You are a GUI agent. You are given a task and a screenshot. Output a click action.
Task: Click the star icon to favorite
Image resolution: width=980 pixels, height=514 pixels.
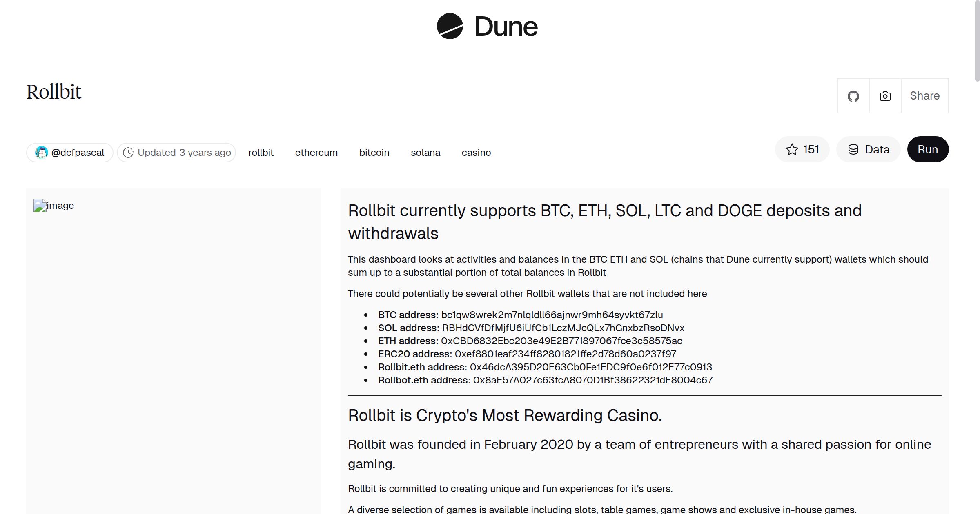[x=792, y=149]
